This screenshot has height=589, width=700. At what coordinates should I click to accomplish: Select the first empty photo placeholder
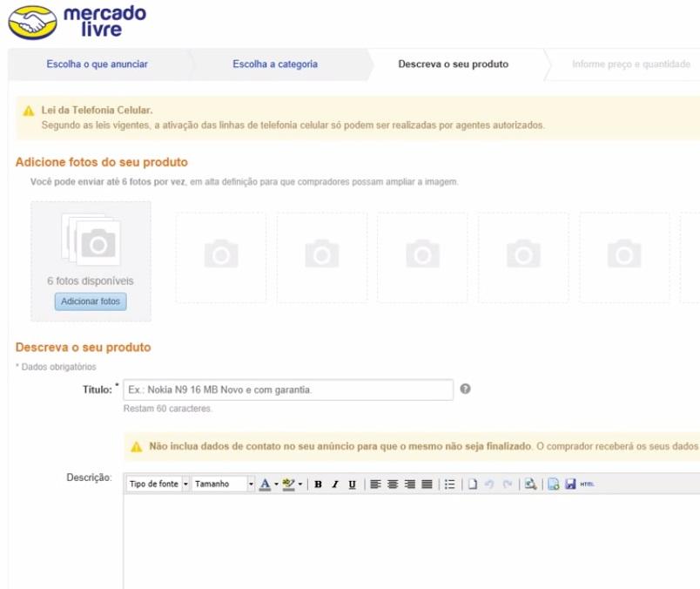(x=221, y=257)
